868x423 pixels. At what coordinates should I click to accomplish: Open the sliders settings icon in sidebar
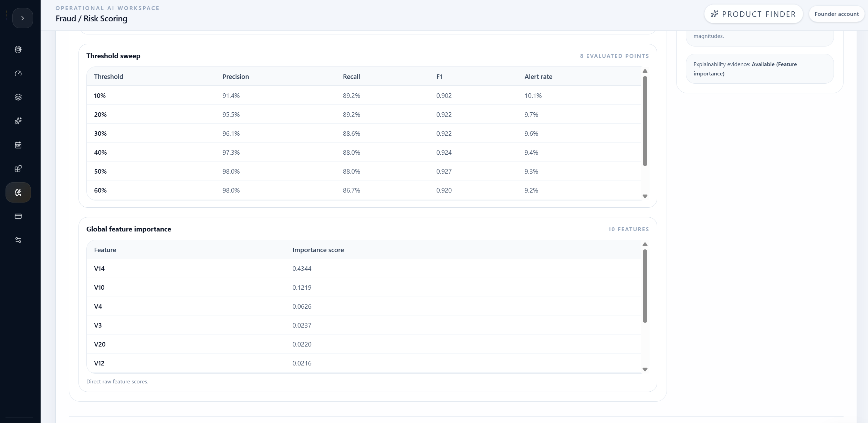tap(18, 240)
